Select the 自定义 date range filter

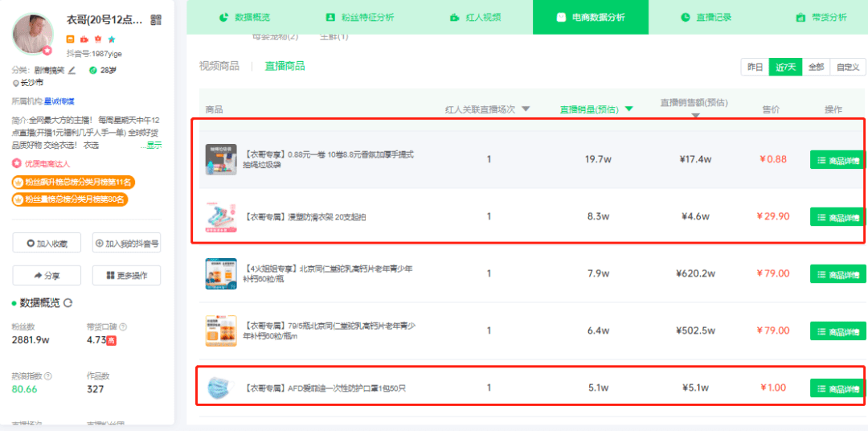848,67
